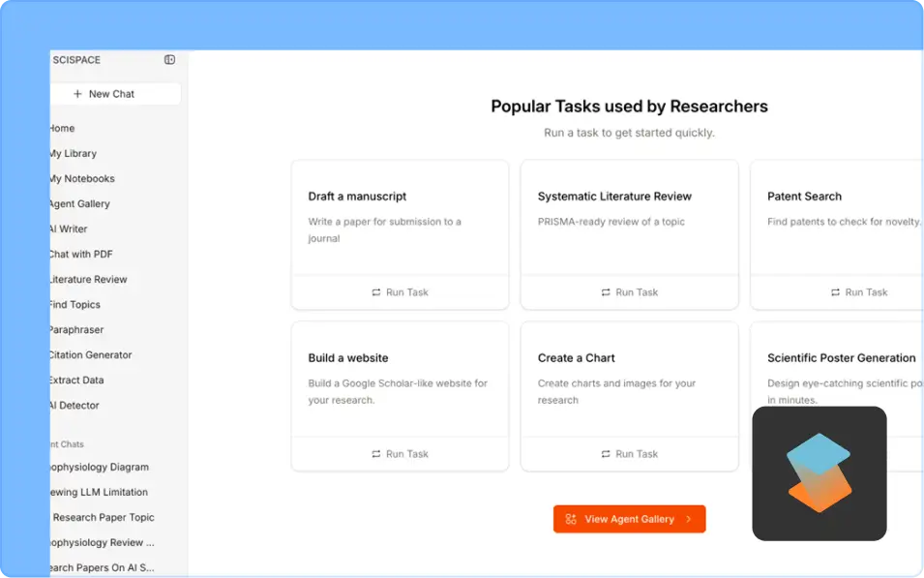Run Task for Systematic Literature Review
Screen dimensions: 924x578
click(x=629, y=292)
